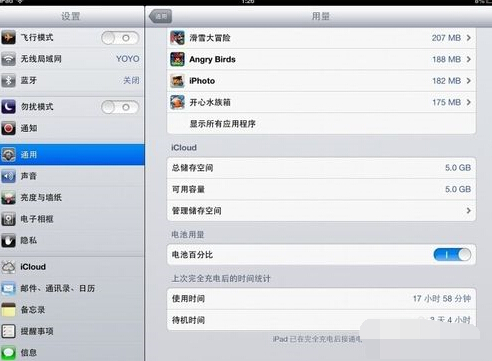Select 亮度与墙纸 in the sidebar
492x361 pixels.
click(x=72, y=197)
